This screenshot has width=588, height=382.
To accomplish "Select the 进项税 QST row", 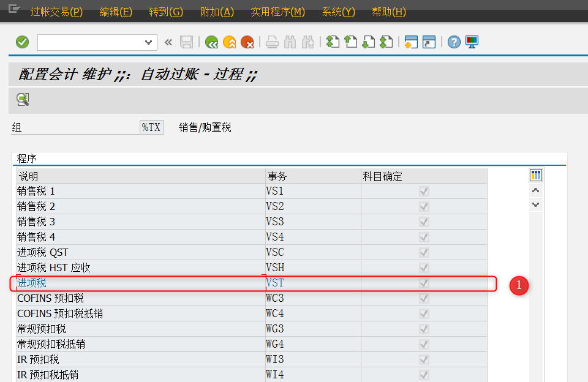I will 252,252.
